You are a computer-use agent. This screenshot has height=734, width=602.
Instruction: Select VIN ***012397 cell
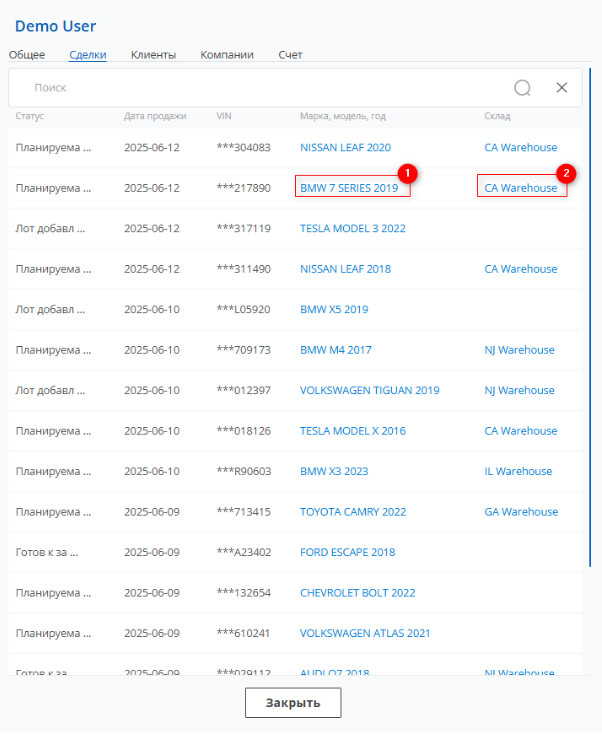tap(243, 390)
